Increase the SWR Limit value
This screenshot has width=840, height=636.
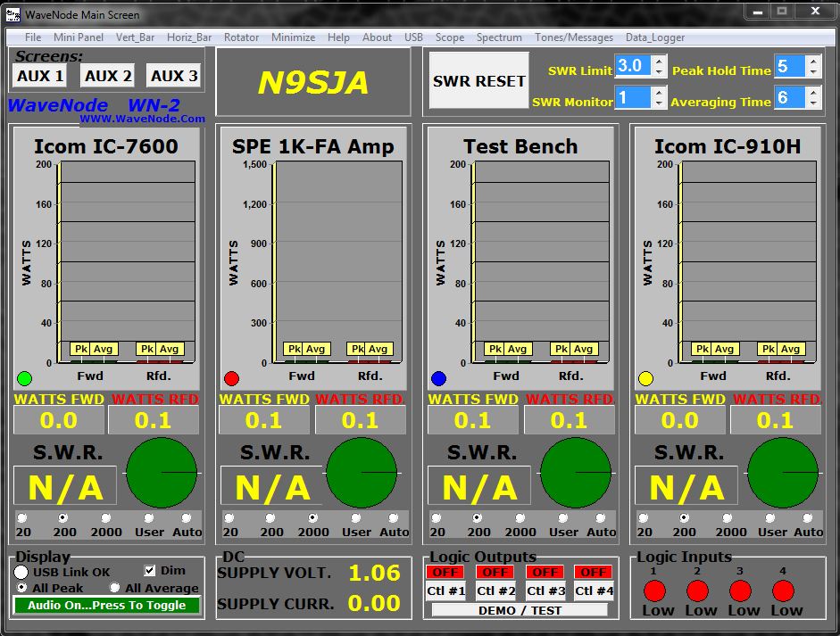(659, 61)
